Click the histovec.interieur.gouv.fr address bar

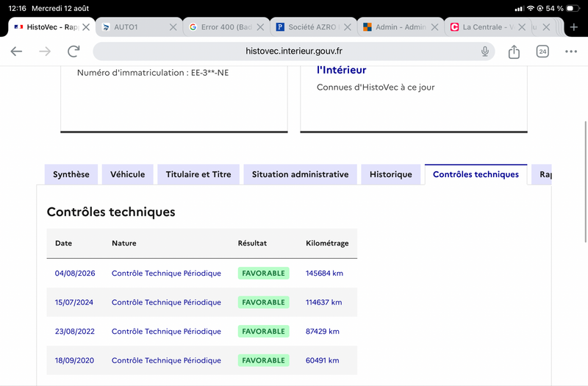tap(293, 51)
